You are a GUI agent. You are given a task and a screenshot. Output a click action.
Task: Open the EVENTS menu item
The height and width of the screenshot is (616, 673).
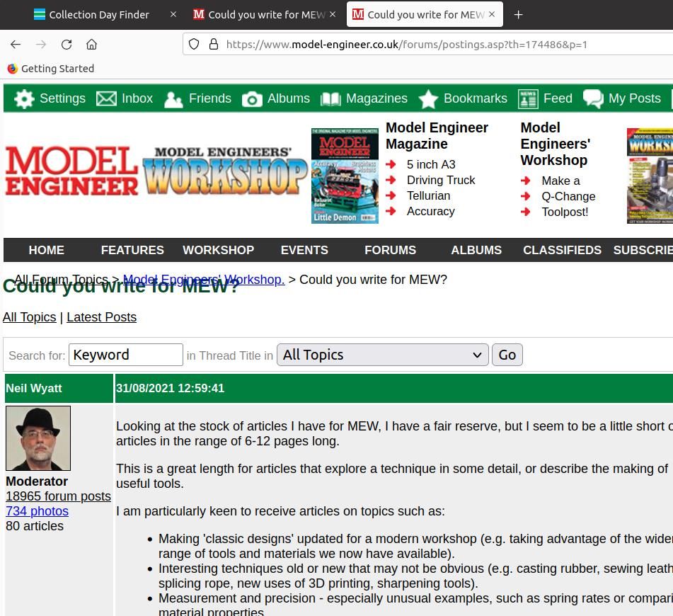coord(304,250)
